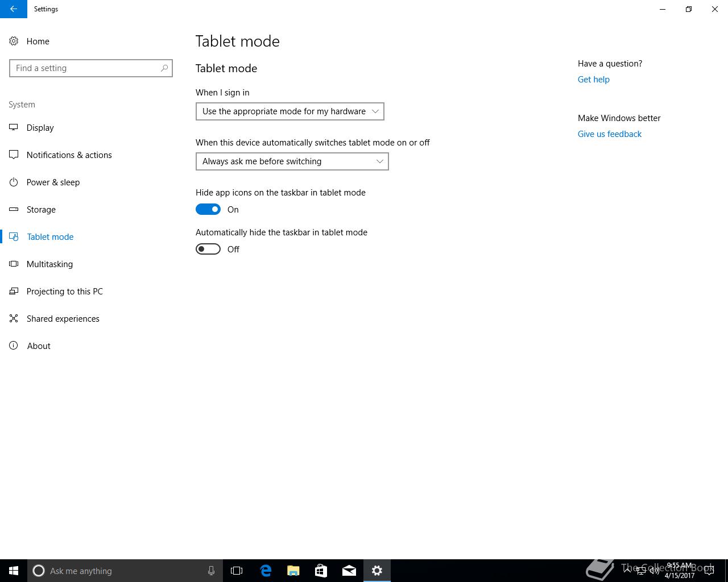Show hidden system tray icons chevron

(627, 571)
